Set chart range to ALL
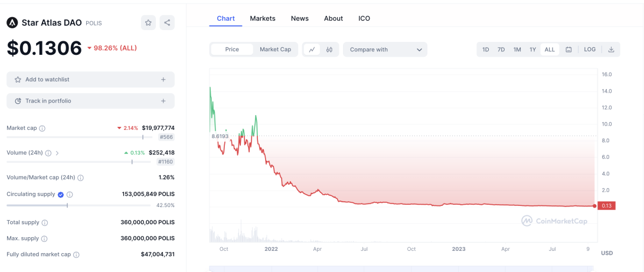Viewport: 644px width, 272px height. click(550, 50)
